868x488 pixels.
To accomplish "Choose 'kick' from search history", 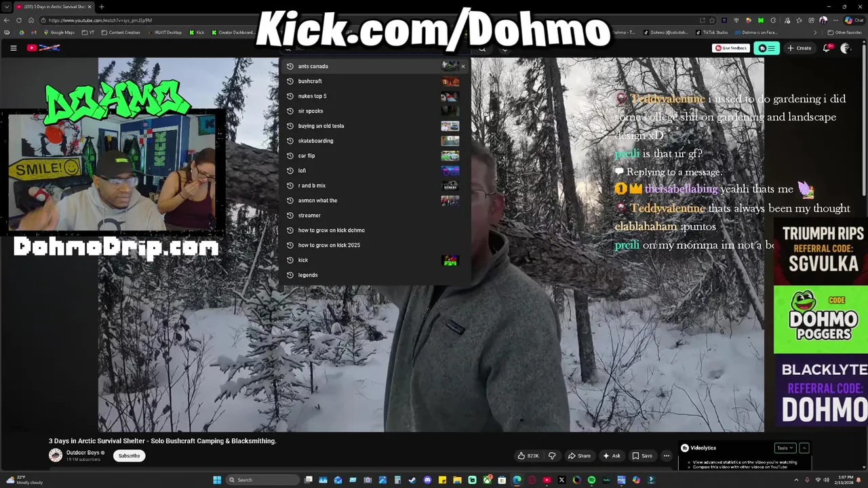I will [x=374, y=260].
